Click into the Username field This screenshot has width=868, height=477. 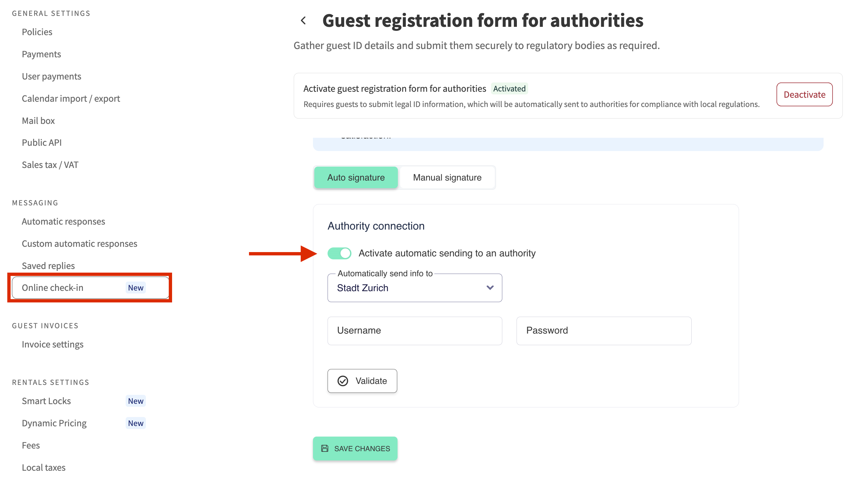(414, 331)
